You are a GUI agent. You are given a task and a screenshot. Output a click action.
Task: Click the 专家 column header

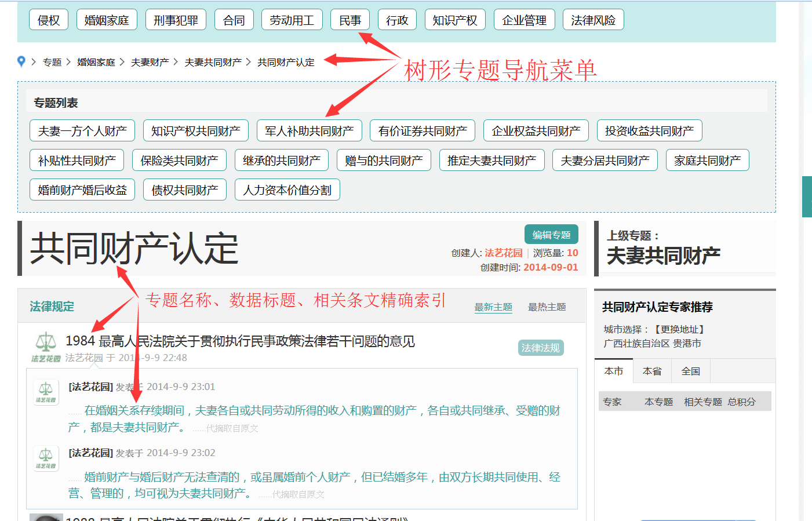pos(612,402)
